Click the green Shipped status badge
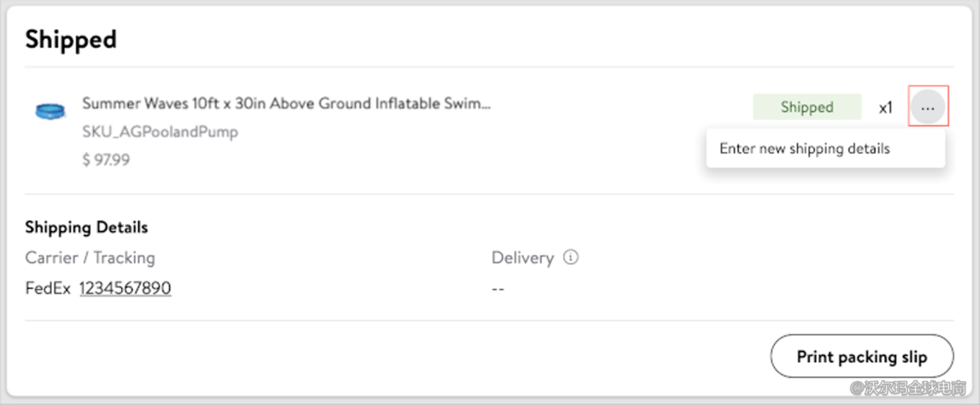The image size is (980, 405). coord(806,108)
